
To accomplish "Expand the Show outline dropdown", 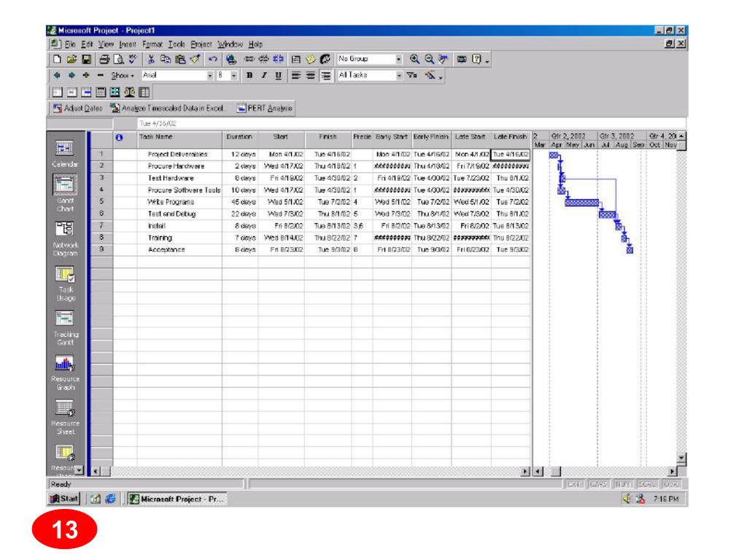I will (x=123, y=75).
